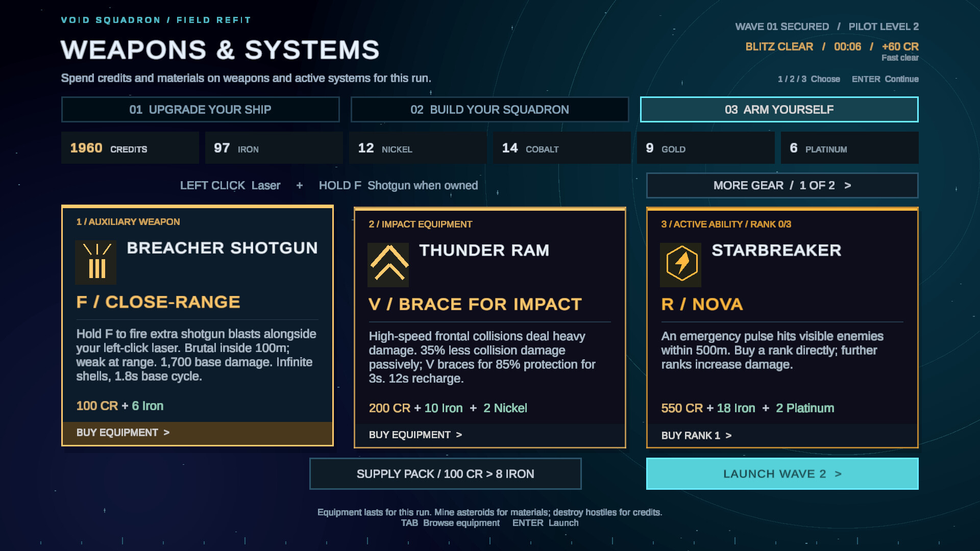Open the 01 Upgrade Your Ship tab
Screen dimensions: 980x551
[200, 110]
